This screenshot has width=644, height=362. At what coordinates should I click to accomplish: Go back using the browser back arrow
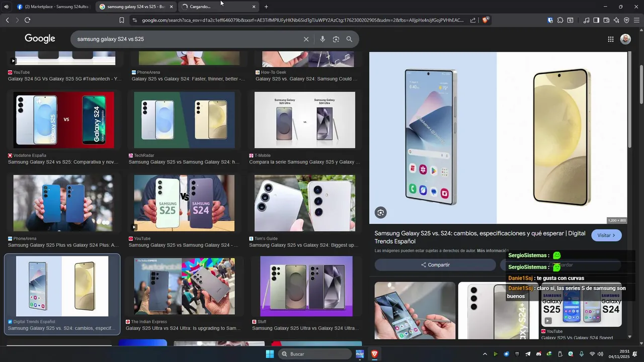click(7, 20)
